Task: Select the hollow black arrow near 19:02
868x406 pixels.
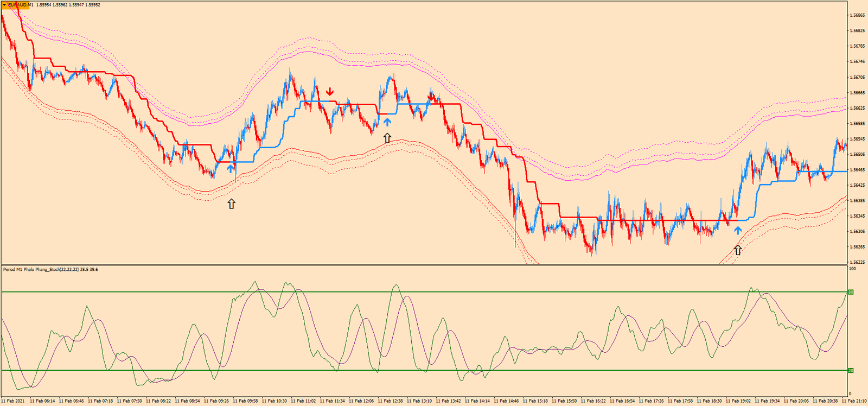Action: 738,250
